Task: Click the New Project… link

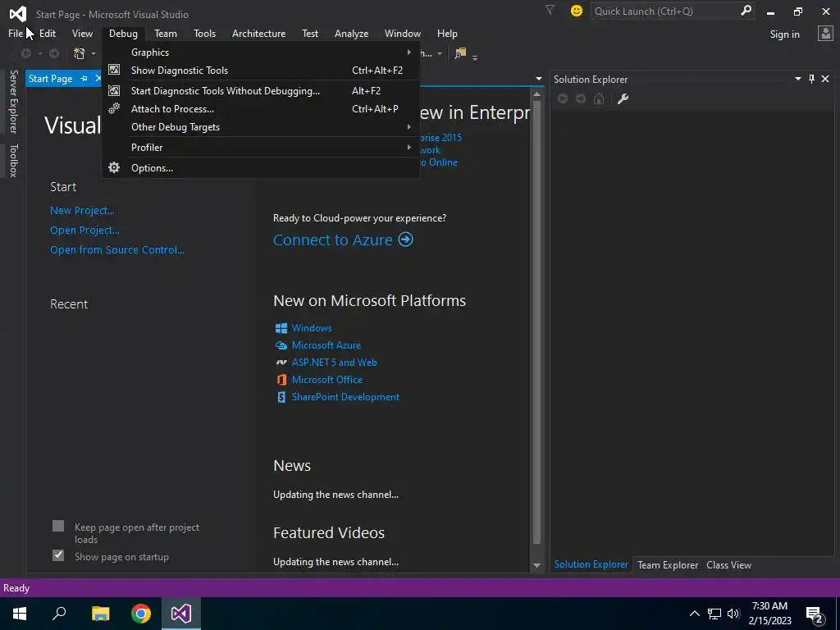Action: (x=82, y=211)
